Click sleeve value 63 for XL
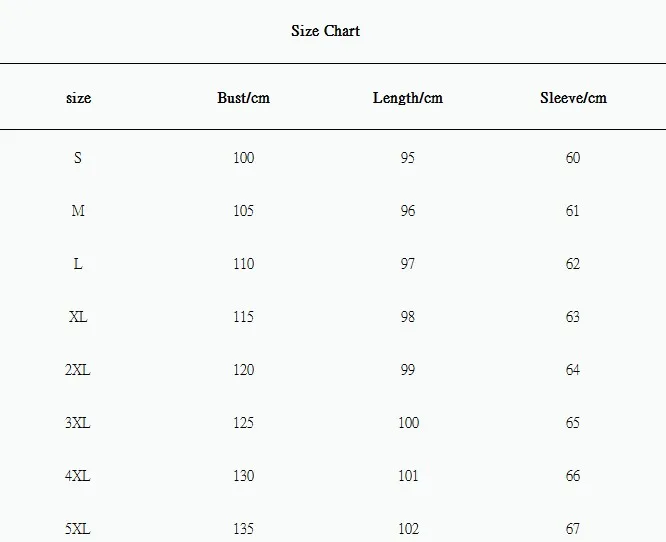 573,317
